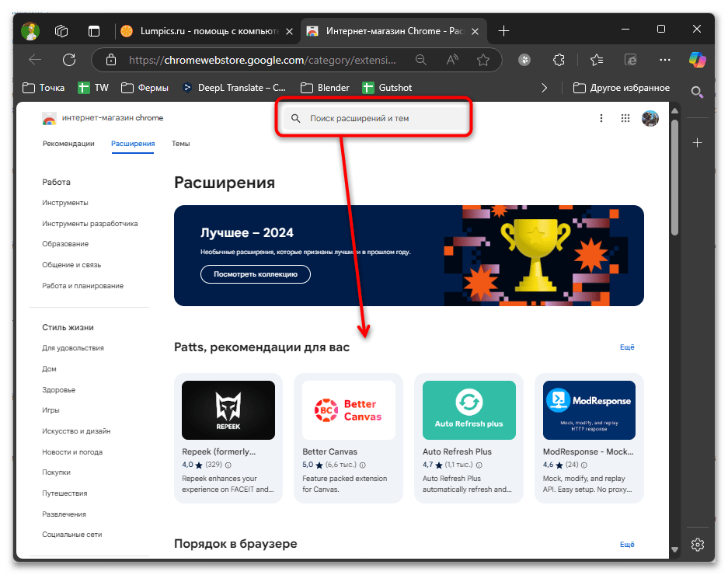Open the Здоровье category

pos(58,390)
